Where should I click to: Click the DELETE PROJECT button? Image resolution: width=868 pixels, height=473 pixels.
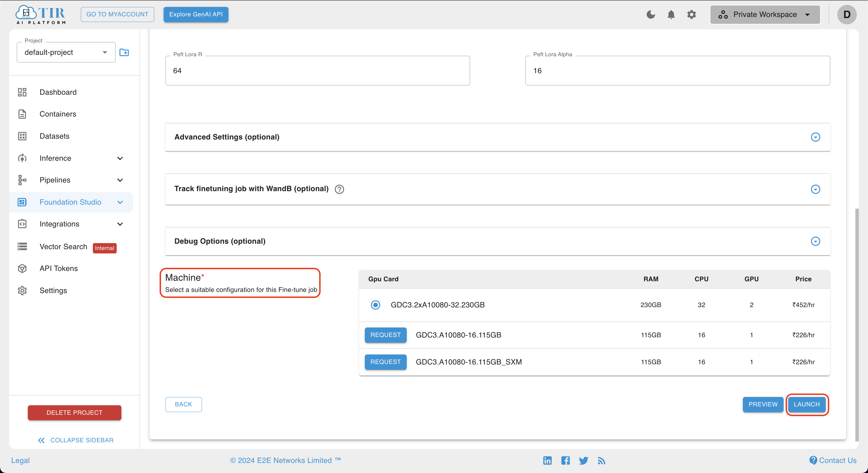click(74, 413)
